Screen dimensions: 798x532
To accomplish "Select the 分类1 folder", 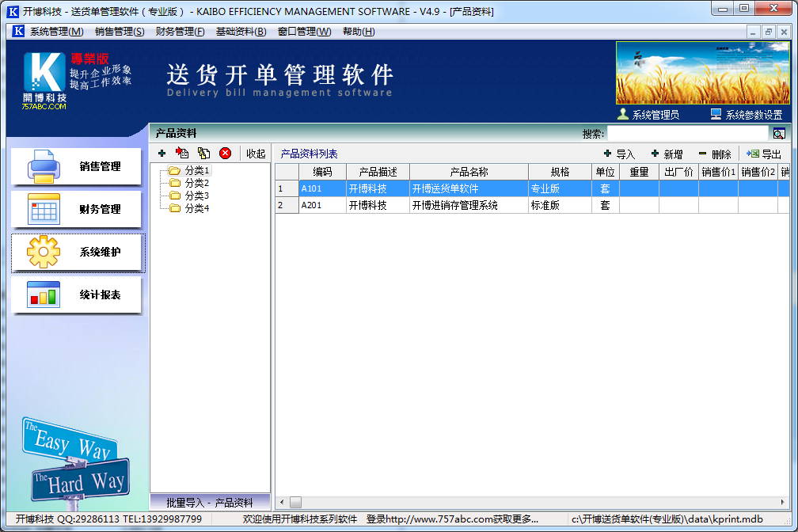I will coord(196,170).
